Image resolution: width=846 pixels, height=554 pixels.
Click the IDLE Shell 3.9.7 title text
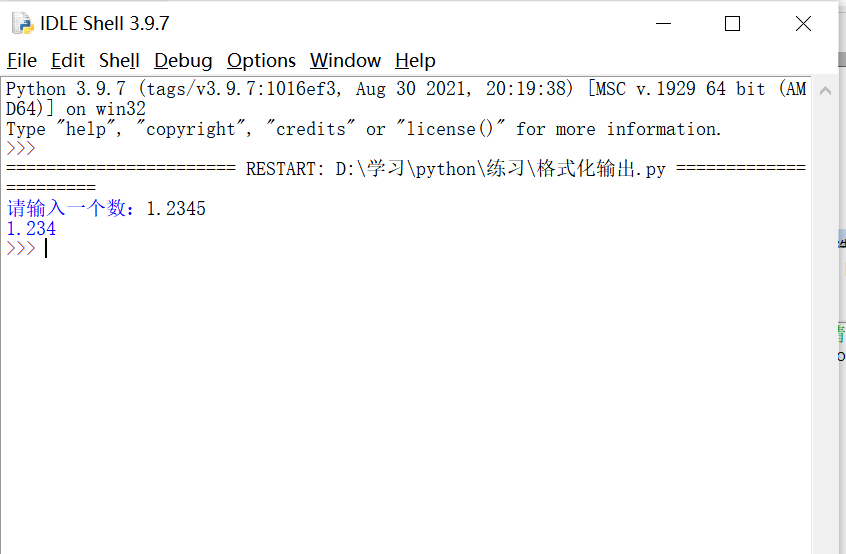pyautogui.click(x=105, y=23)
